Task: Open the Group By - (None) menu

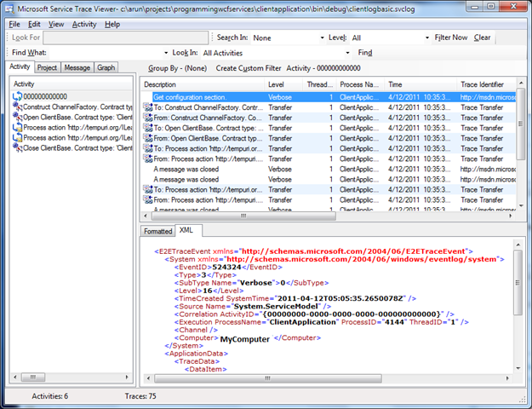Action: tap(177, 68)
